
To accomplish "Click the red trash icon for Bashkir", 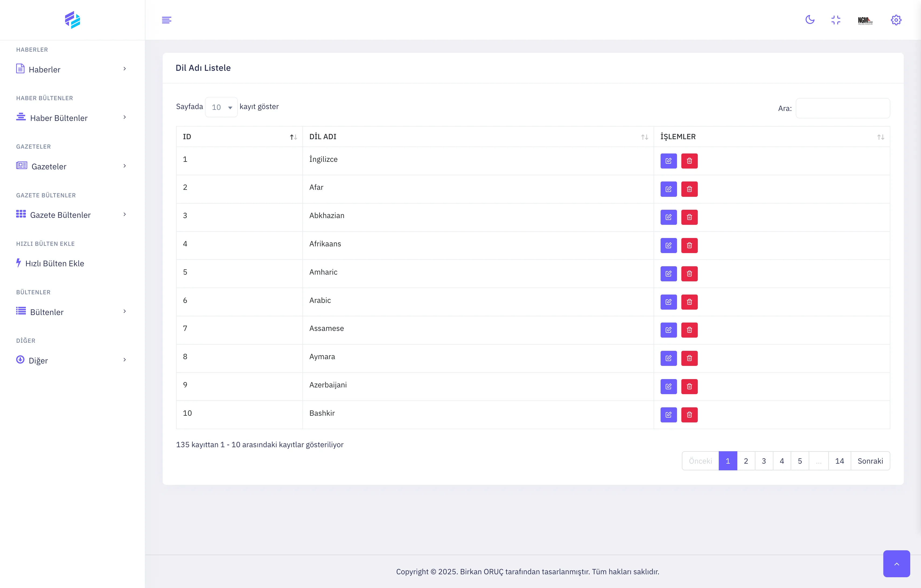I will [x=689, y=415].
